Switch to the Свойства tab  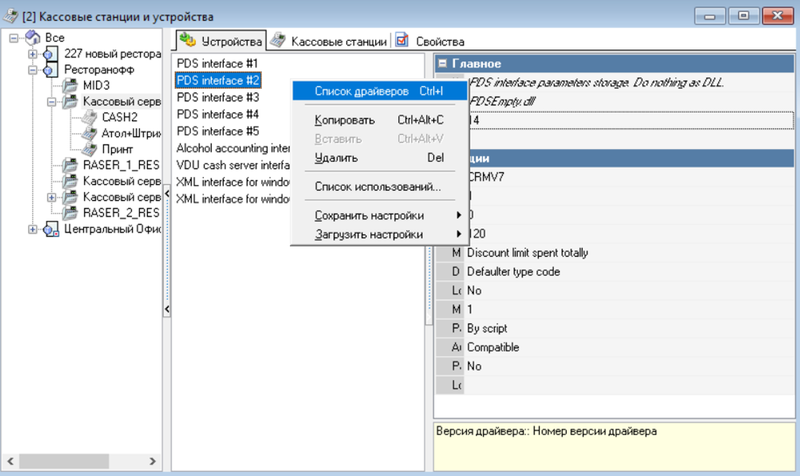(431, 41)
